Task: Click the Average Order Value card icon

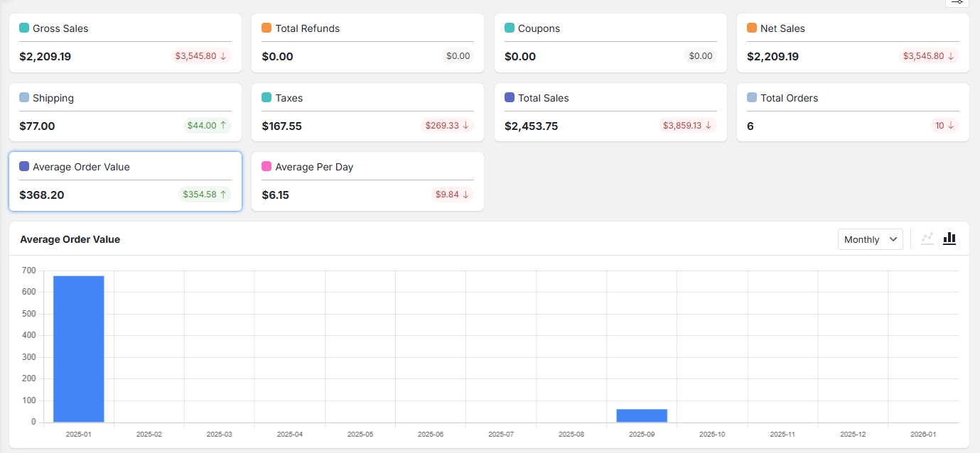Action: pyautogui.click(x=24, y=167)
